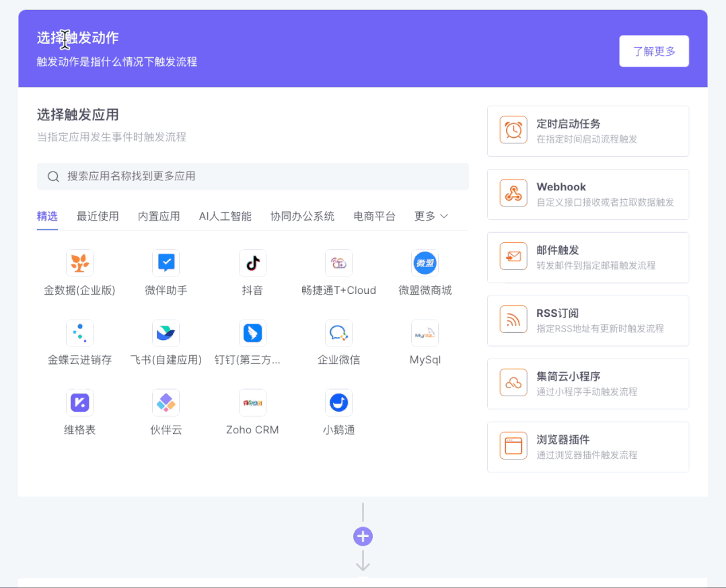Select the 浏览器插件 trigger title
Viewport: 726px width, 588px height.
pos(563,439)
